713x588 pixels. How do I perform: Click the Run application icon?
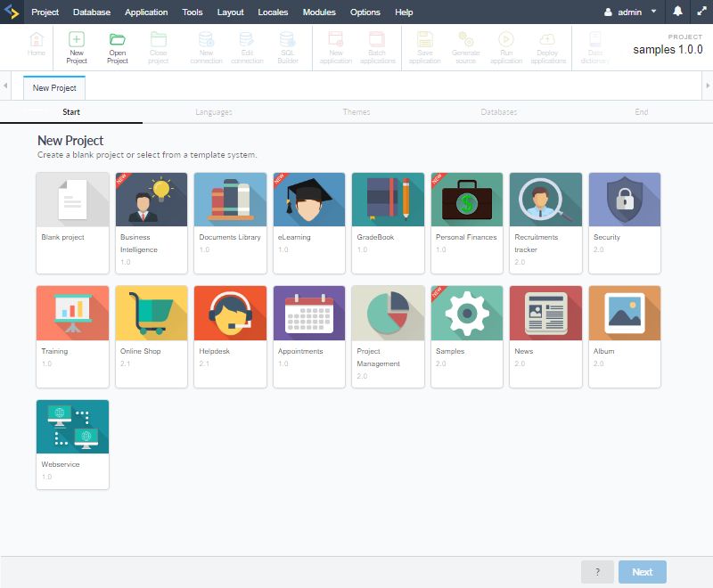[x=506, y=46]
